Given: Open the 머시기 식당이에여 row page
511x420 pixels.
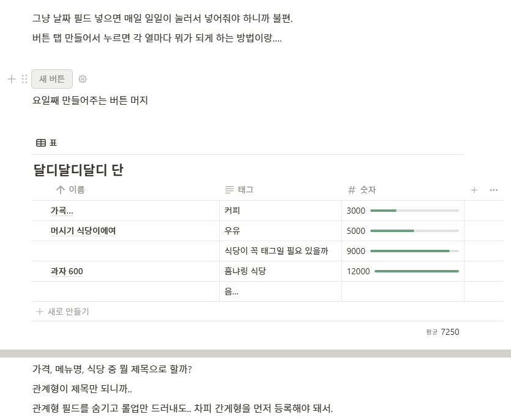Looking at the screenshot, I should point(83,231).
